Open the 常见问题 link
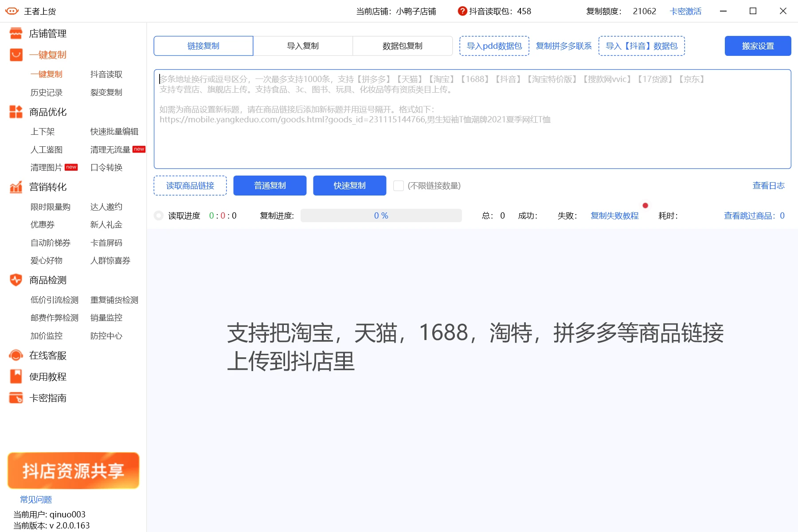 36,500
